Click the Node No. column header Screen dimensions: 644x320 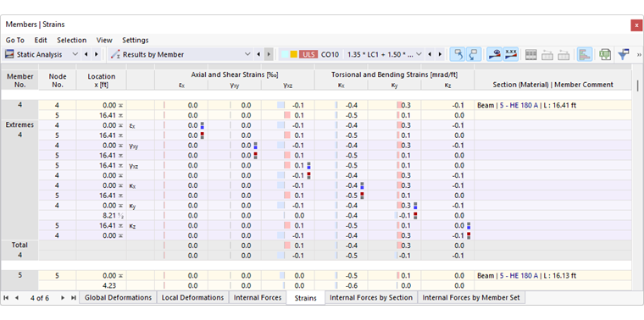click(x=57, y=80)
